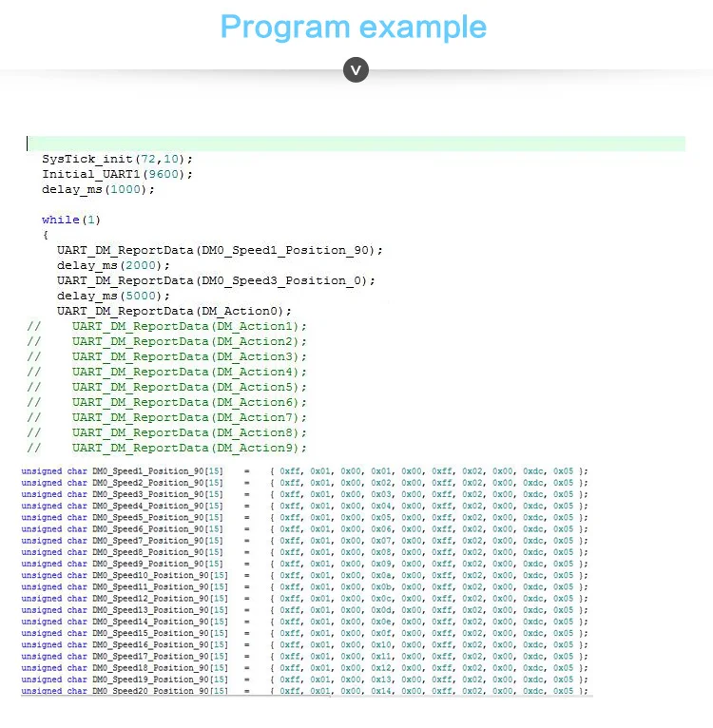Screen dimensions: 713x728
Task: Click the commented DM_Action5 line
Action: click(x=166, y=387)
